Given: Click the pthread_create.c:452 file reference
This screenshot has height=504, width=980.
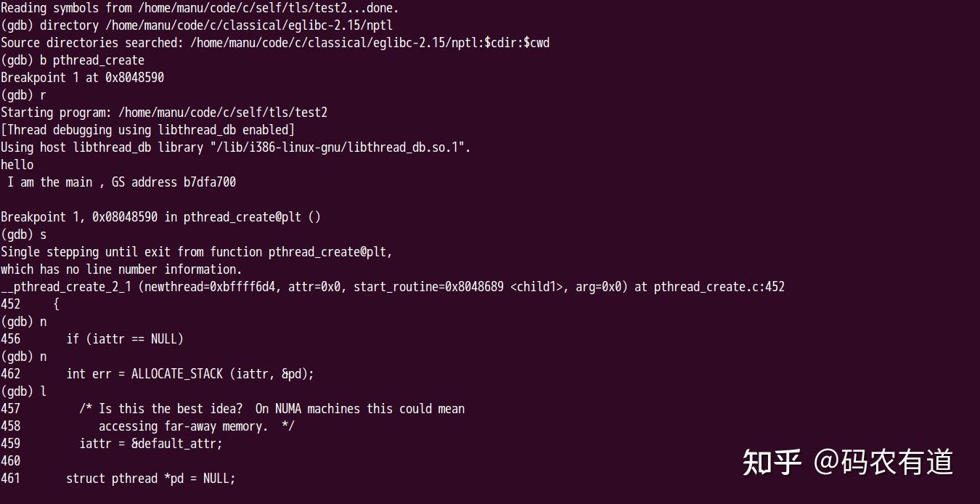Looking at the screenshot, I should pyautogui.click(x=719, y=287).
